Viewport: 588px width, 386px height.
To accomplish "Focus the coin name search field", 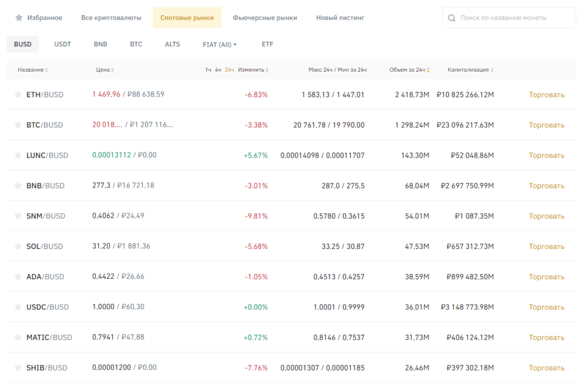I will 514,18.
